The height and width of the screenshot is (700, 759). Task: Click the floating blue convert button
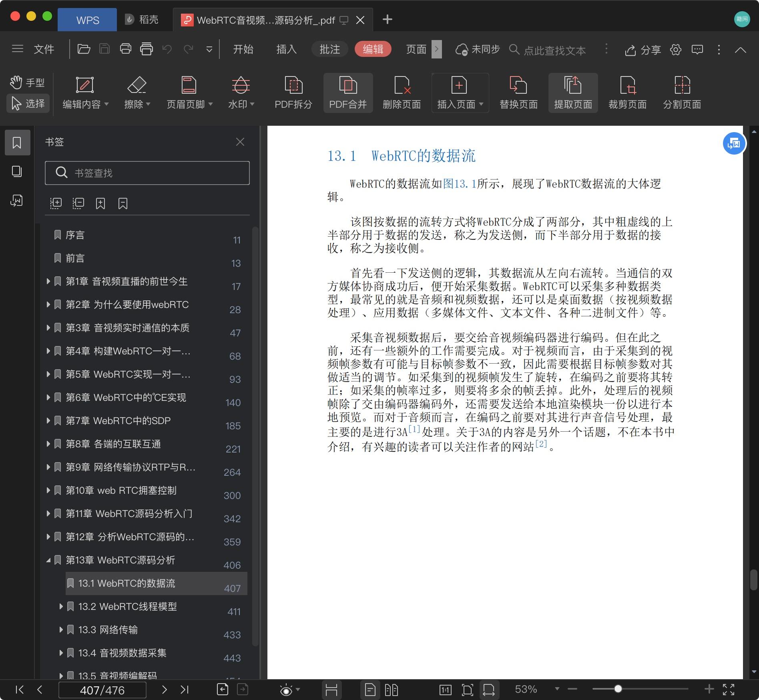click(734, 143)
